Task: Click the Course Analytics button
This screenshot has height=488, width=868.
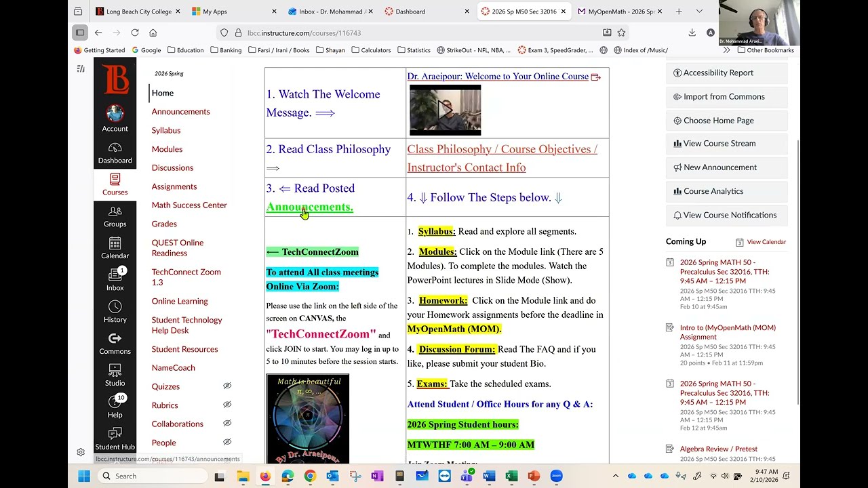Action: [726, 191]
